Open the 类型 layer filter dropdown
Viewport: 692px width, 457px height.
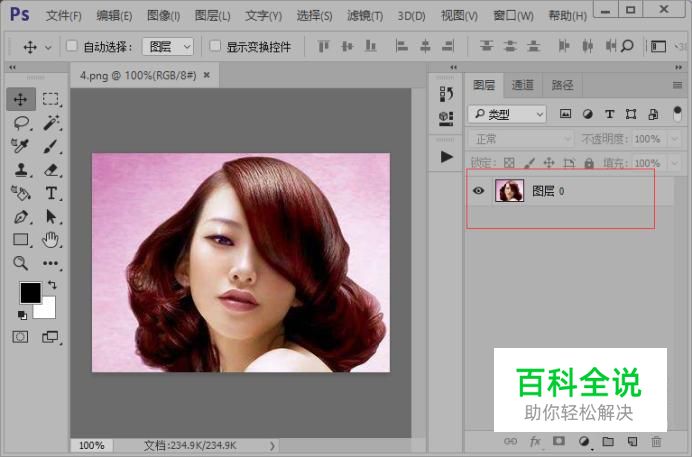pyautogui.click(x=507, y=115)
